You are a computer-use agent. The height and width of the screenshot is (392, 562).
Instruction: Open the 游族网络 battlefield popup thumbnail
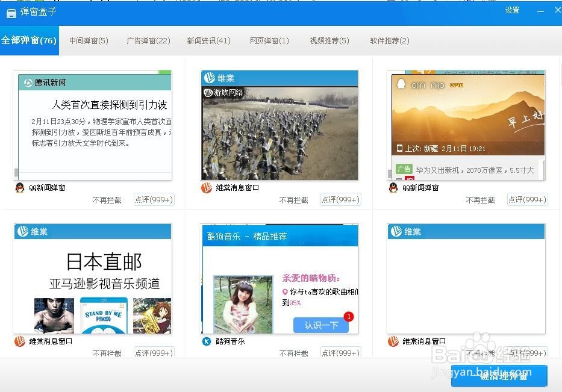pos(279,125)
